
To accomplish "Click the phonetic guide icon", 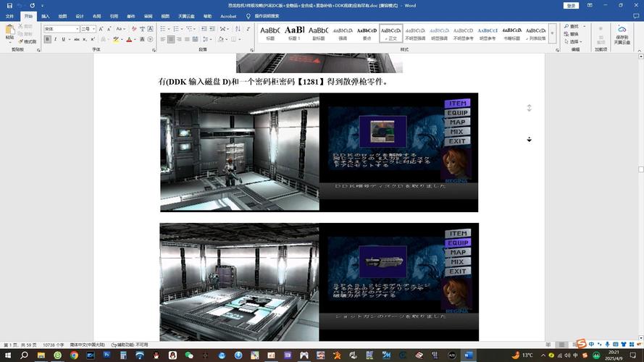I will [142, 29].
